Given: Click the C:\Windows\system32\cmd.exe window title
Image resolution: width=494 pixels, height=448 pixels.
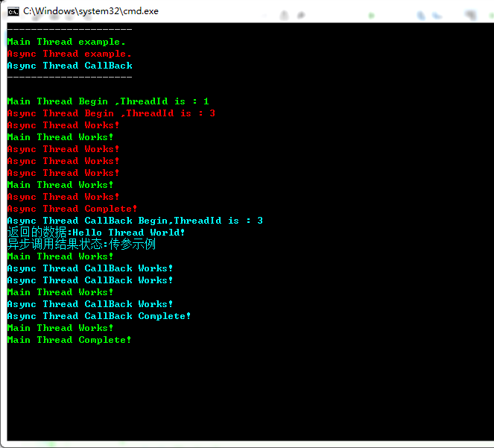Looking at the screenshot, I should pos(91,11).
